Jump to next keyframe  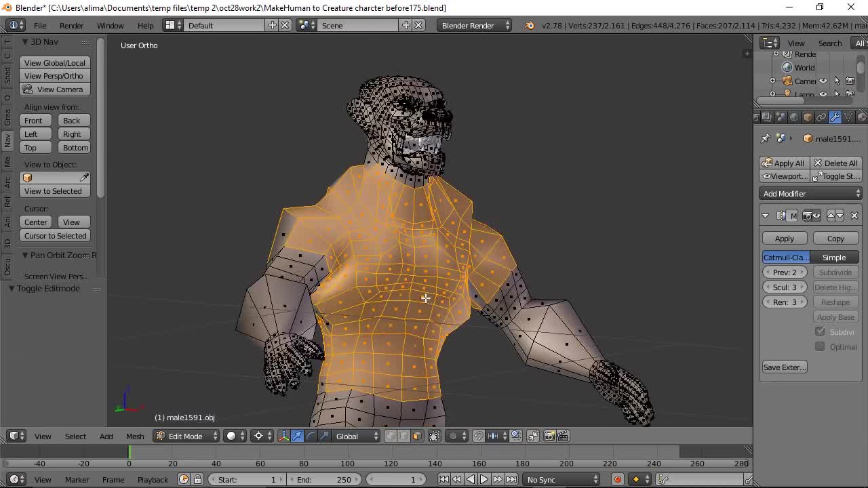point(498,479)
